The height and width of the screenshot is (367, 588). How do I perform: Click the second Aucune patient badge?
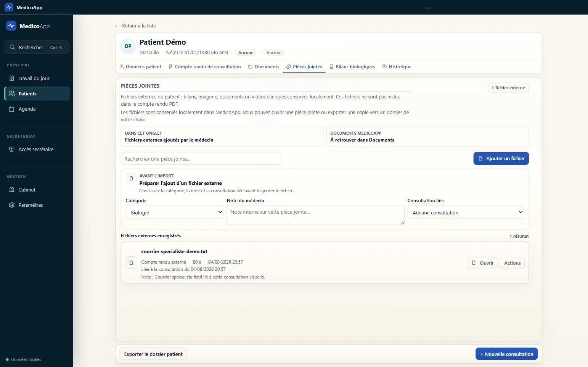(274, 53)
